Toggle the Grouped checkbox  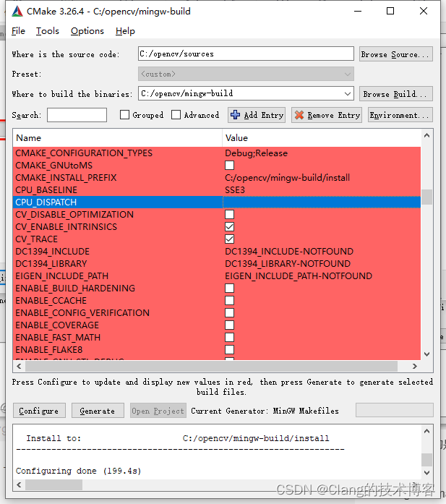[124, 115]
